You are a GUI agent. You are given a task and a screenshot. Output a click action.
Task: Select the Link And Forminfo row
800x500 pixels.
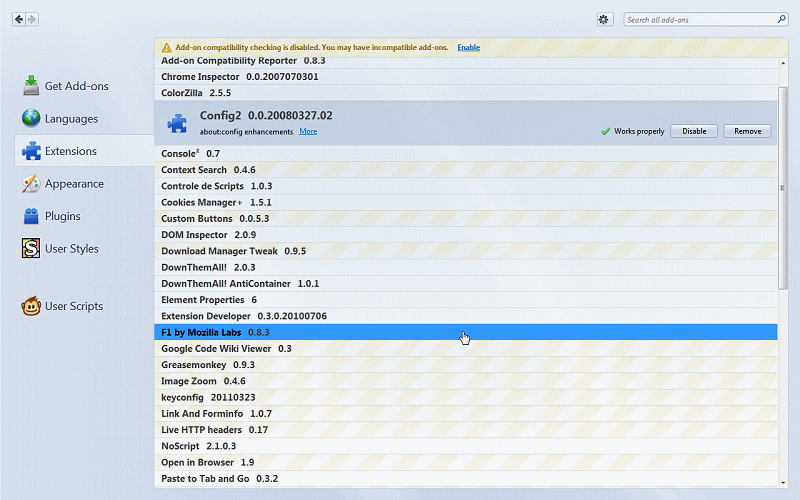click(466, 413)
